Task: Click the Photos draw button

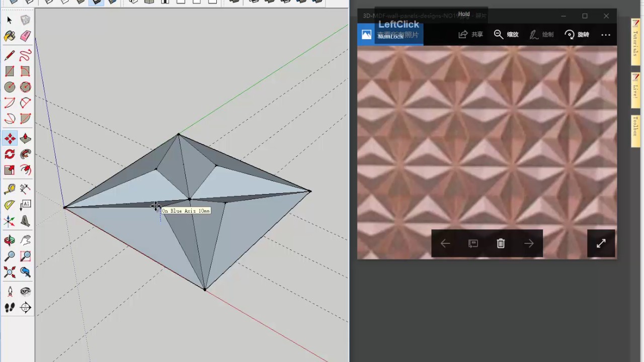Action: tap(542, 34)
